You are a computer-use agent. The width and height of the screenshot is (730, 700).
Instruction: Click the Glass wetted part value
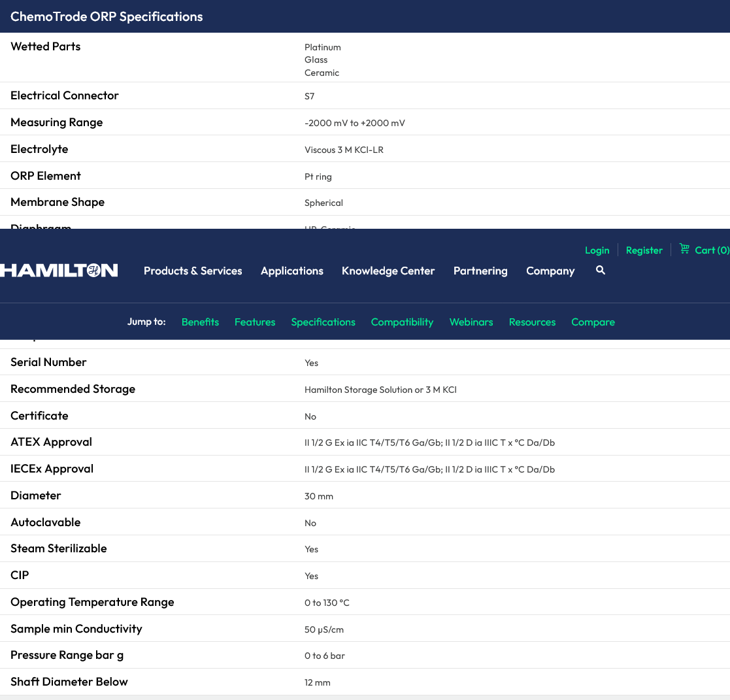tap(316, 59)
